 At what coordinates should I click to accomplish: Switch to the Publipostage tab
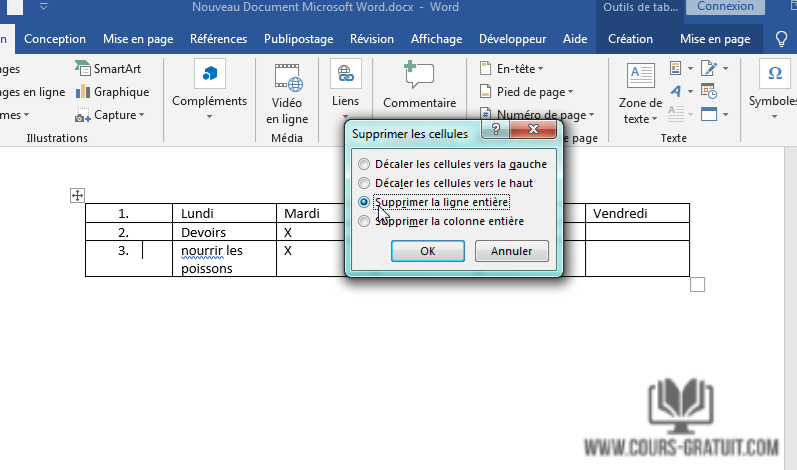coord(298,40)
